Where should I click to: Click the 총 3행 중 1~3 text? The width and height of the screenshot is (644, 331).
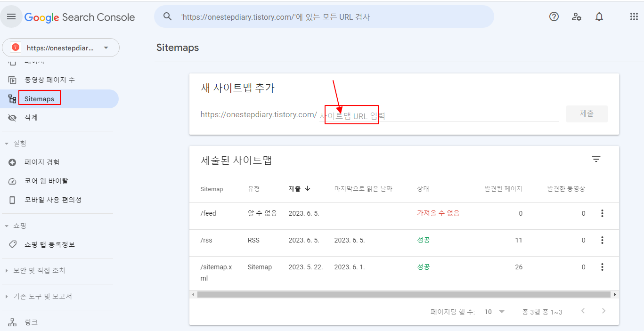pyautogui.click(x=542, y=312)
